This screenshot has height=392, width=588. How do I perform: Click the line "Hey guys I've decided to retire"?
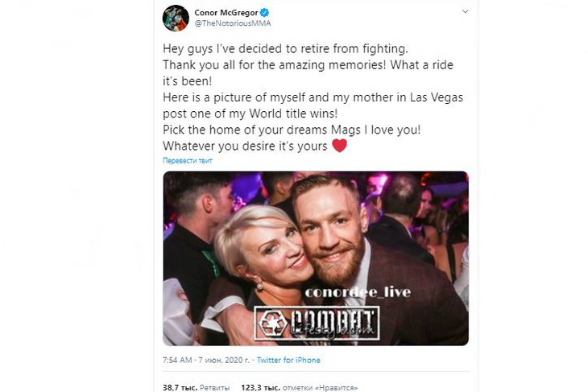pos(284,47)
